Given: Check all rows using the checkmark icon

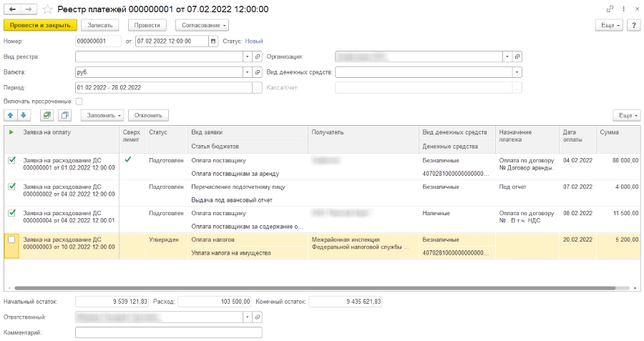Looking at the screenshot, I should (x=47, y=115).
